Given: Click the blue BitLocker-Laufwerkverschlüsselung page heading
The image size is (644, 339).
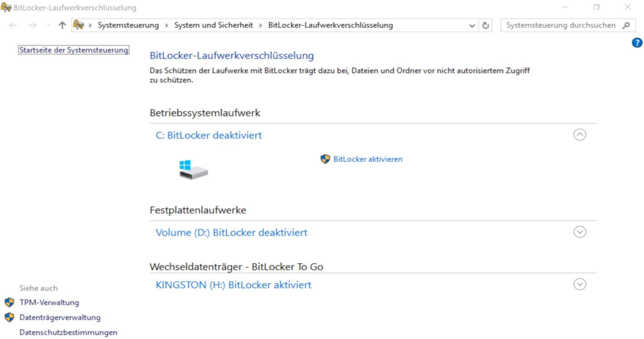Looking at the screenshot, I should tap(232, 56).
